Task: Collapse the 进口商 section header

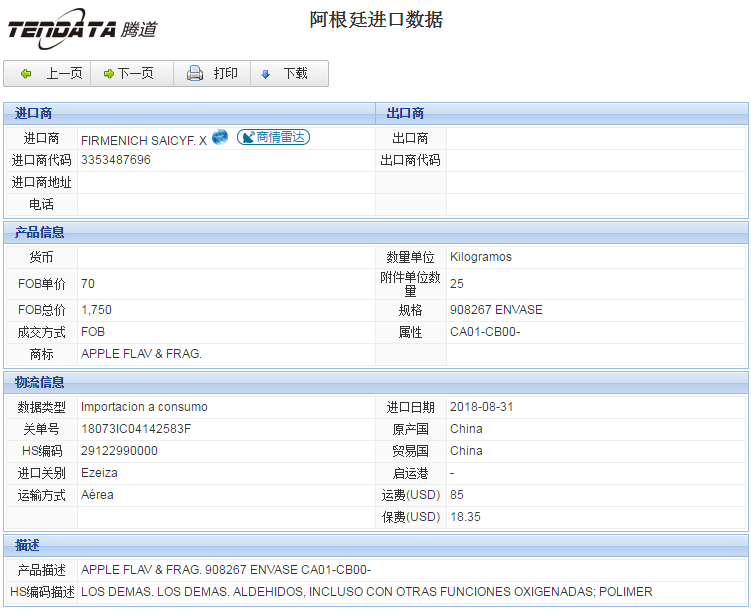Action: tap(33, 113)
